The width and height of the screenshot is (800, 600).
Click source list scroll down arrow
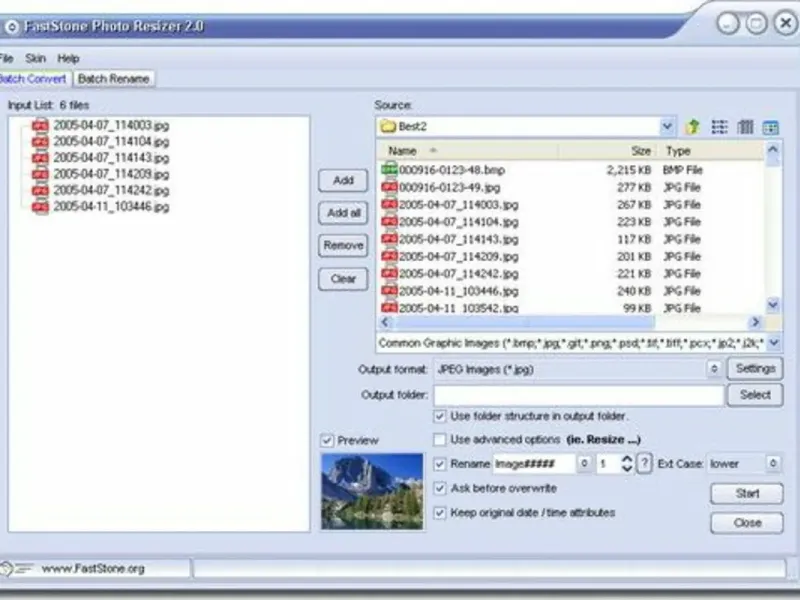[773, 305]
